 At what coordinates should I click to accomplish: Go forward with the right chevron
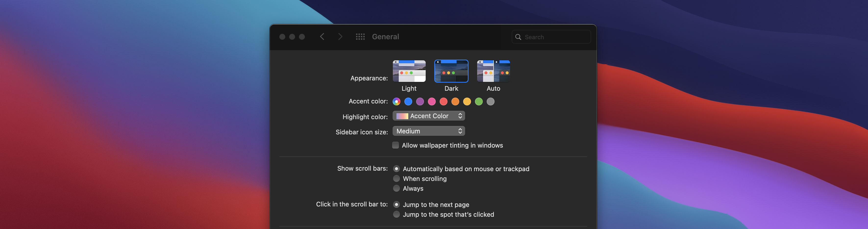click(x=340, y=37)
